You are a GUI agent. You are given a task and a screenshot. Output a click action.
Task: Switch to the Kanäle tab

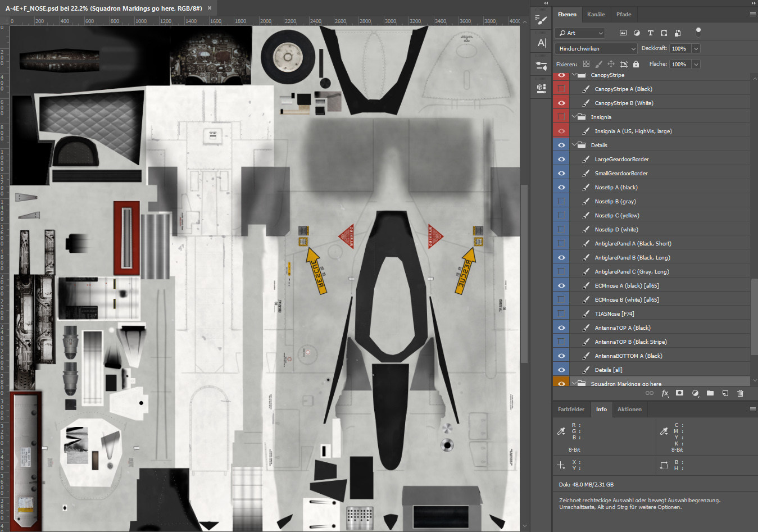(x=596, y=15)
